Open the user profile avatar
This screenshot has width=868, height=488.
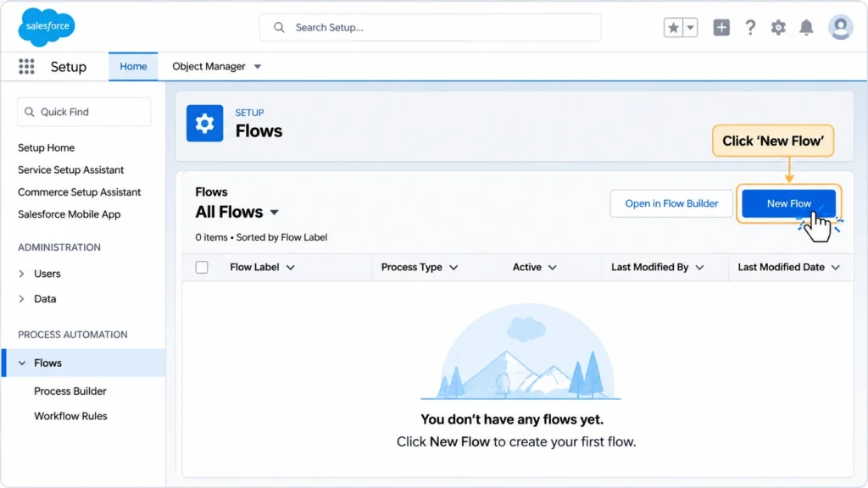point(840,27)
